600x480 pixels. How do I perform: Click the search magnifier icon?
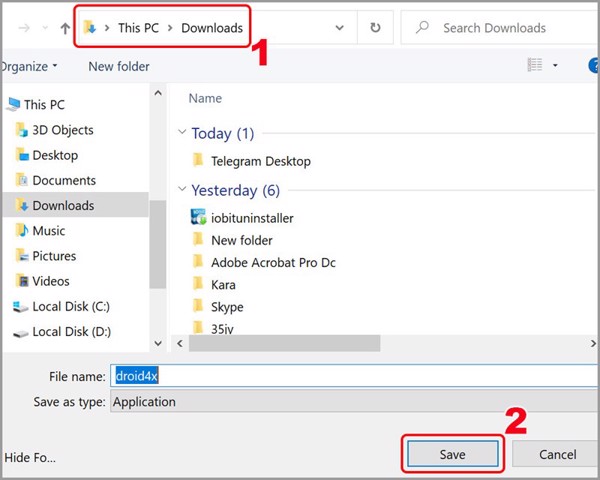422,28
